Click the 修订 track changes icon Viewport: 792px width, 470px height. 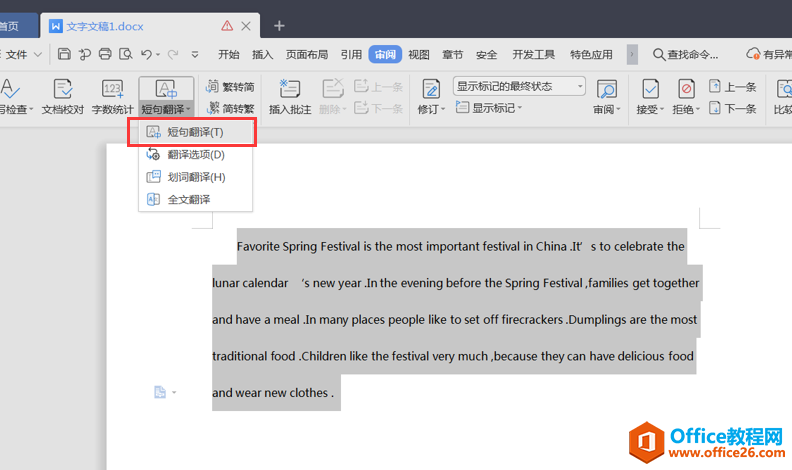coord(431,90)
